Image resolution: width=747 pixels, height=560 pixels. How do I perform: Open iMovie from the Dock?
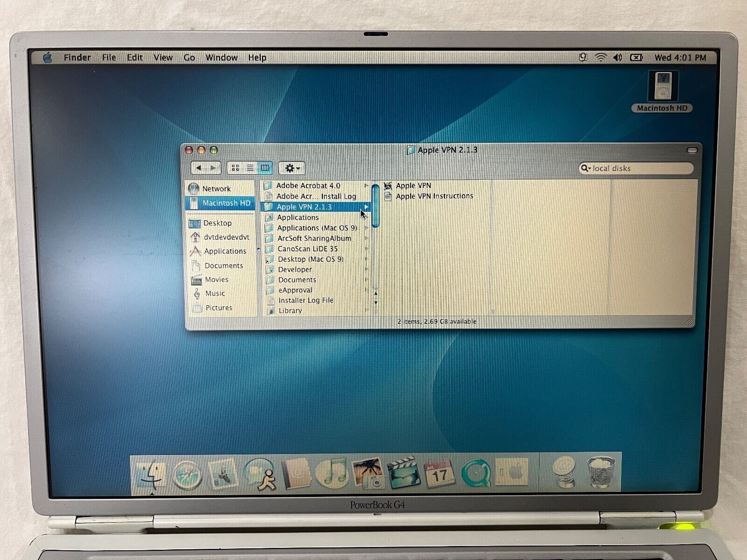click(x=404, y=473)
